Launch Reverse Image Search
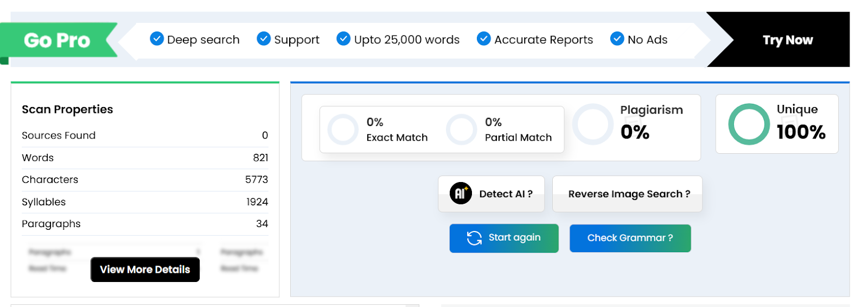 click(x=627, y=194)
